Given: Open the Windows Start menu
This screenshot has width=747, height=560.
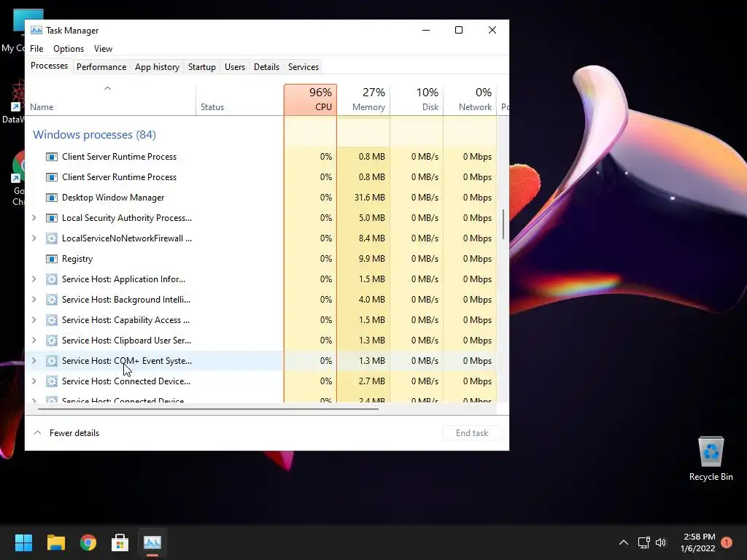Looking at the screenshot, I should pyautogui.click(x=23, y=542).
